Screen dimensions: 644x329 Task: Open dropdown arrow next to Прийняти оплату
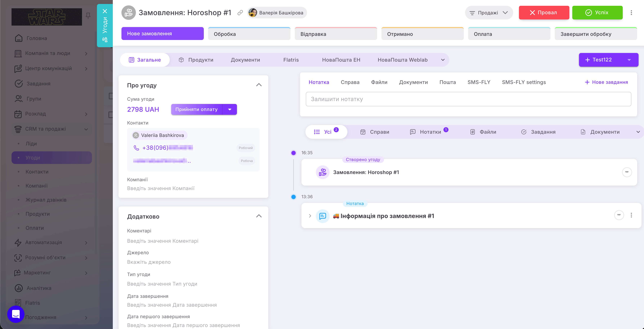click(230, 109)
